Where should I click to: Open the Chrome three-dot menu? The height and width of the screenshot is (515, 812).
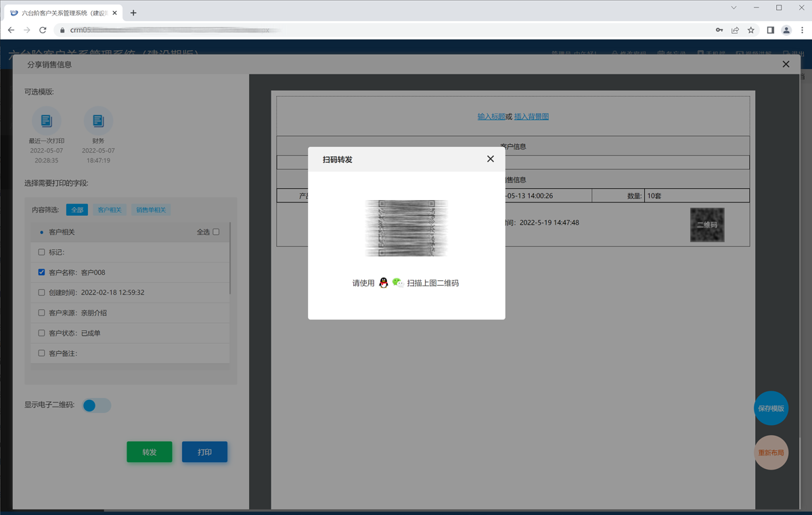coord(802,30)
